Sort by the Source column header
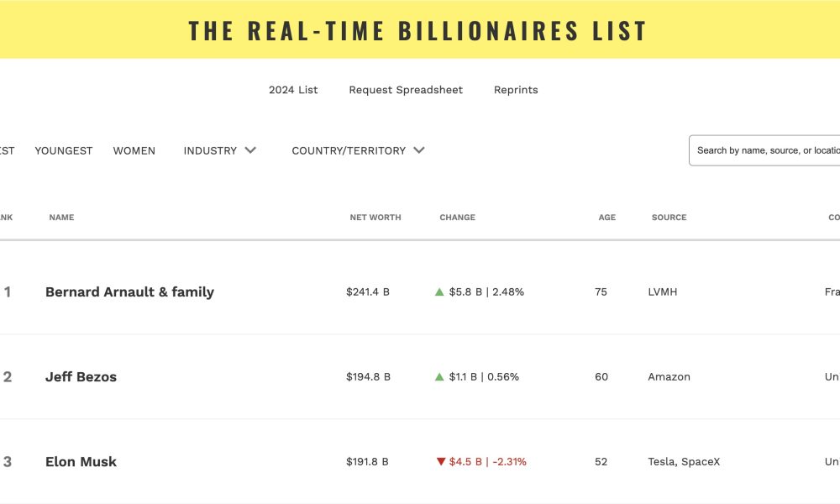Screen dimensions: 840x504 click(x=669, y=218)
